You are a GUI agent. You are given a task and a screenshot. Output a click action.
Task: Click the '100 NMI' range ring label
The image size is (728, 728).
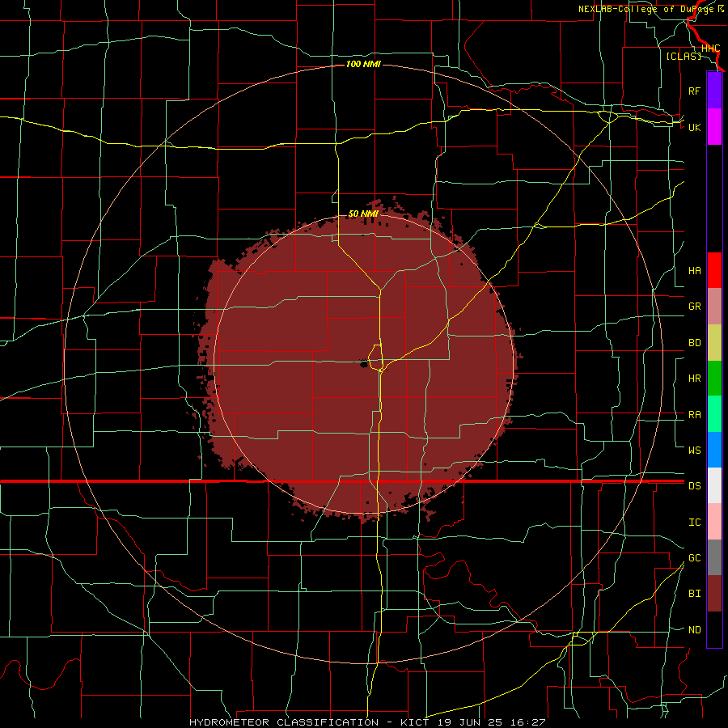point(363,64)
